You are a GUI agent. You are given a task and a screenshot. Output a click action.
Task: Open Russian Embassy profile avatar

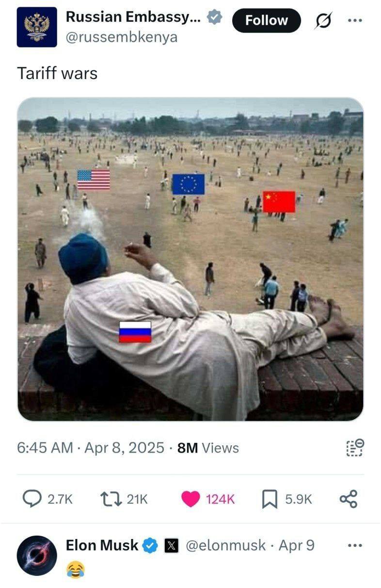pos(37,27)
